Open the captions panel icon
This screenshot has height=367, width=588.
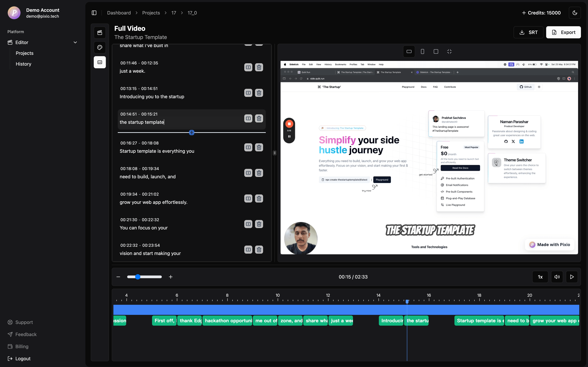(x=100, y=62)
